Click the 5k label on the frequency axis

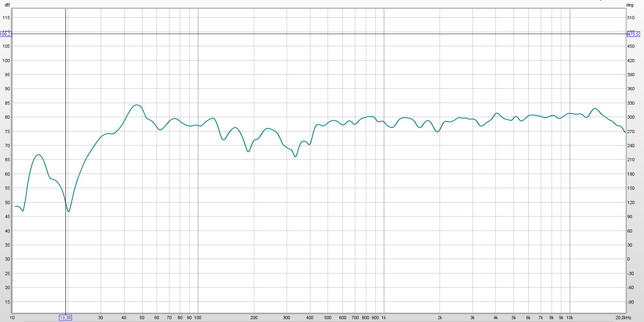coord(514,318)
